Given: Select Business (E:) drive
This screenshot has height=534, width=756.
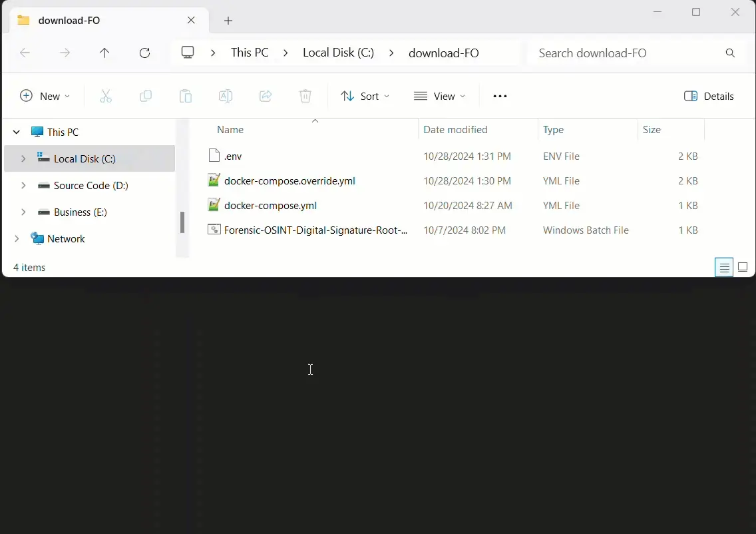Looking at the screenshot, I should (81, 212).
